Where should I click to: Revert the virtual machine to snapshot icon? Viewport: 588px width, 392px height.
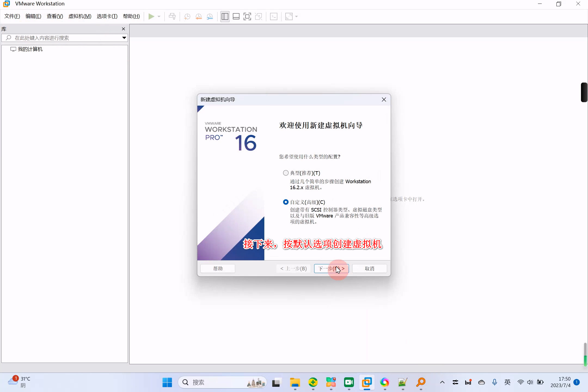(198, 16)
